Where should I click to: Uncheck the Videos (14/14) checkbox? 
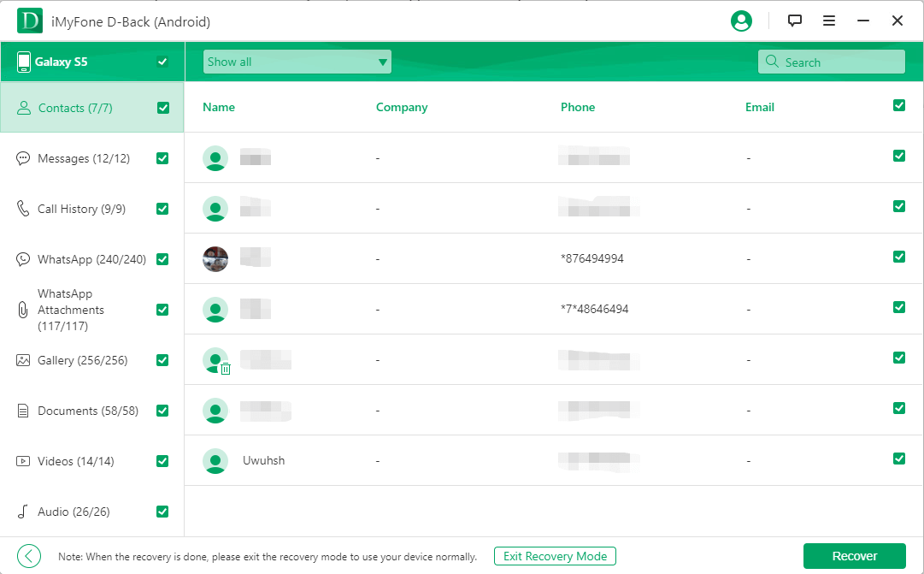coord(162,461)
